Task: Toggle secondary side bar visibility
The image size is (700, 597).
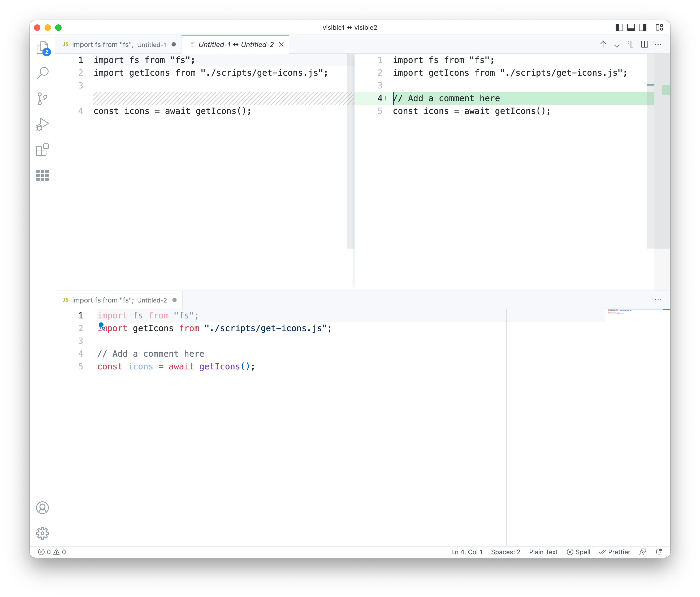Action: tap(643, 27)
